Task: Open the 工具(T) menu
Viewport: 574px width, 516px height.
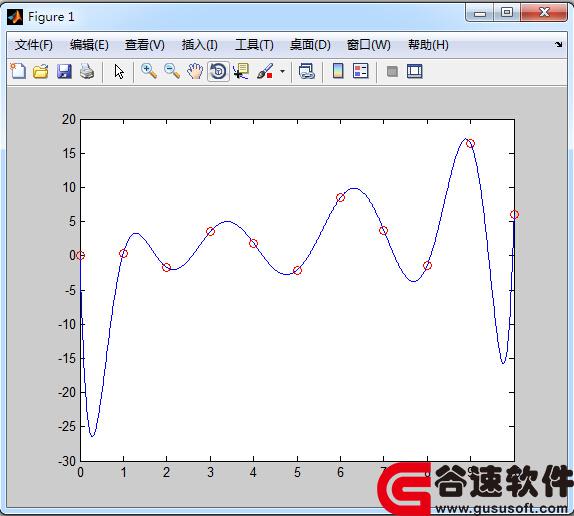Action: [x=254, y=45]
